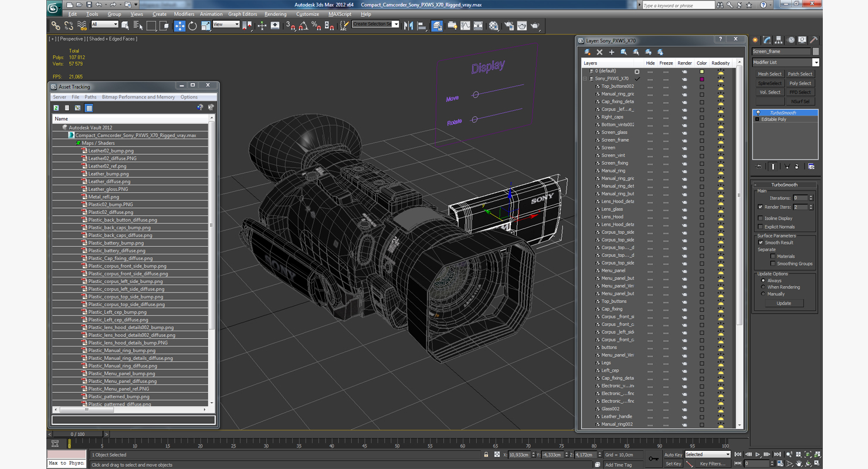
Task: Open the Paths menu in Asset Tracking
Action: tap(90, 97)
